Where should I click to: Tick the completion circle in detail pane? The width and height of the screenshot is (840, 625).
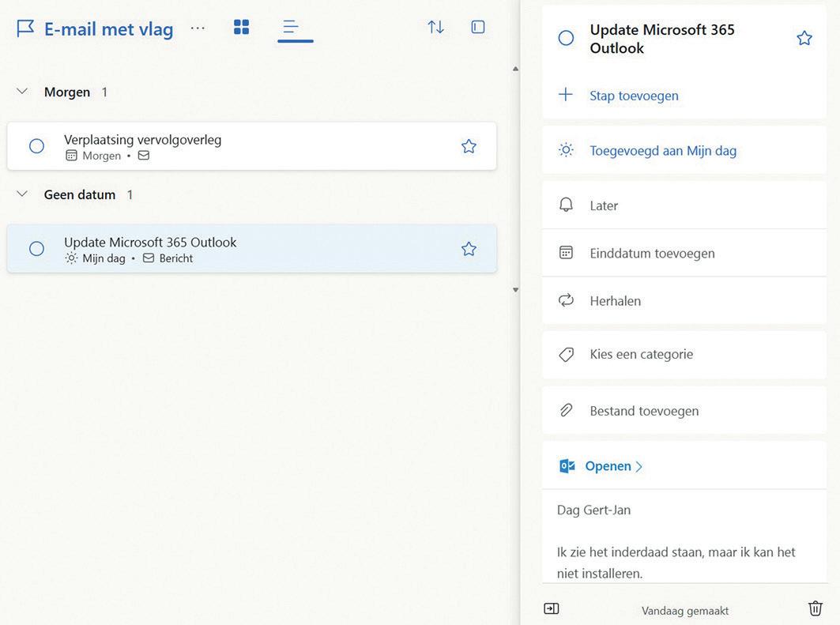click(x=566, y=38)
